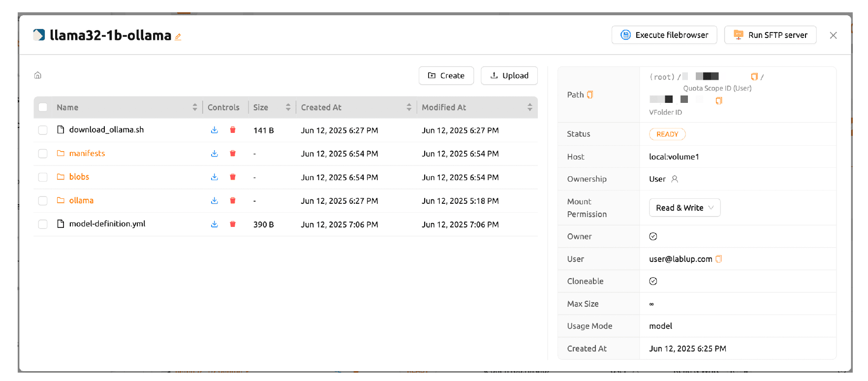Check the model-definition.yml row checkbox
This screenshot has height=381, width=868.
tap(43, 224)
